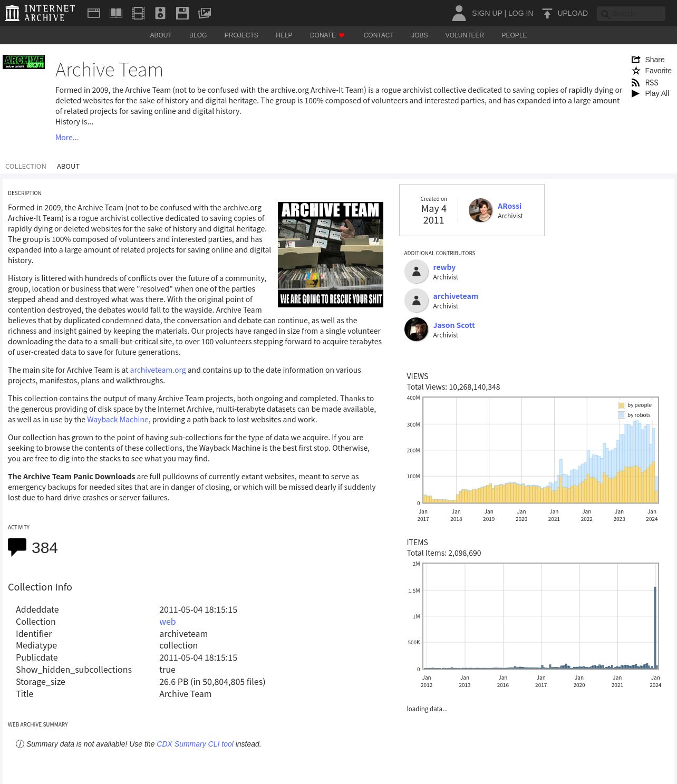Click the 'by robots' legend swatch
Screen dimensions: 677x784
pyautogui.click(x=621, y=415)
